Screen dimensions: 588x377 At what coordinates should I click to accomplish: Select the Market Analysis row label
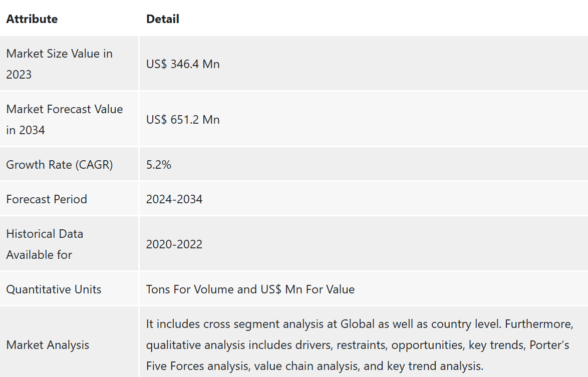tap(48, 345)
